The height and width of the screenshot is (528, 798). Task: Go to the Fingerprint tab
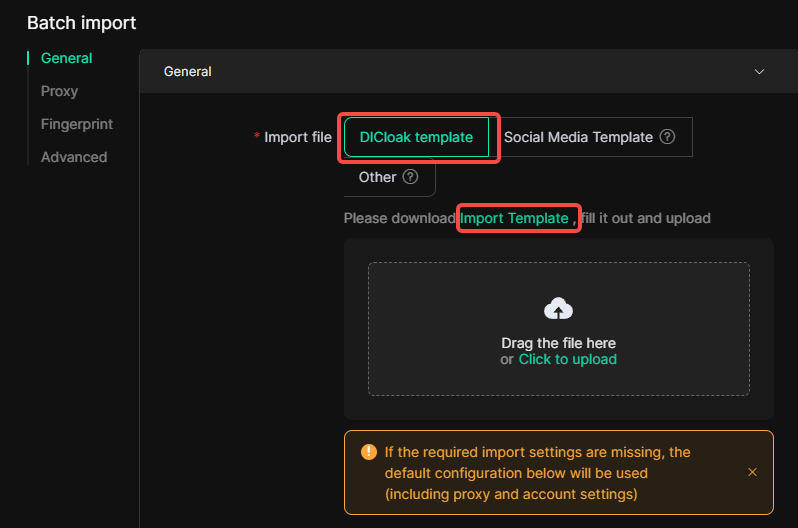pyautogui.click(x=76, y=124)
